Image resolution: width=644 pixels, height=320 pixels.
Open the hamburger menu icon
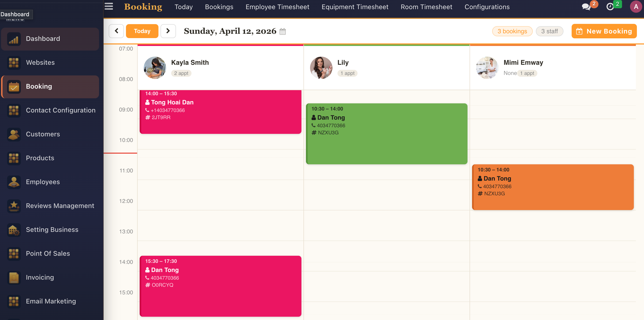click(x=109, y=6)
